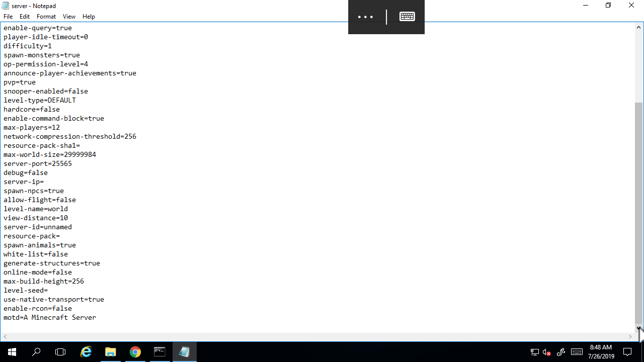
Task: Click the view-distance=10 line
Action: pyautogui.click(x=36, y=218)
